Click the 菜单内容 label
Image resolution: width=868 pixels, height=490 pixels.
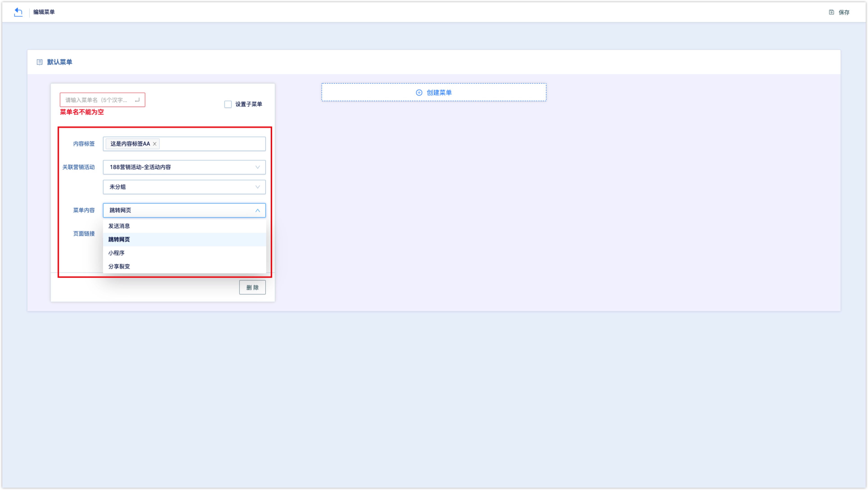(x=84, y=210)
